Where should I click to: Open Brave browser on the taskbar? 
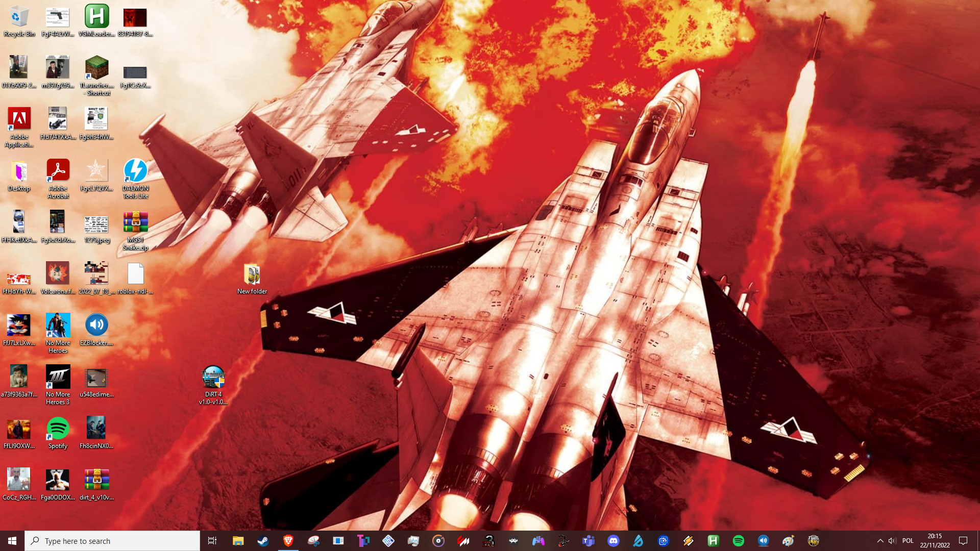tap(288, 541)
